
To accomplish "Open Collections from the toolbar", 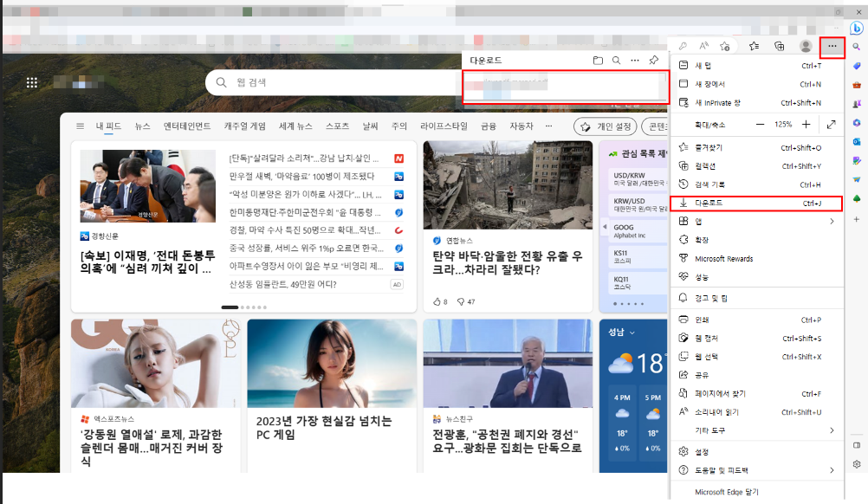I will [x=780, y=47].
